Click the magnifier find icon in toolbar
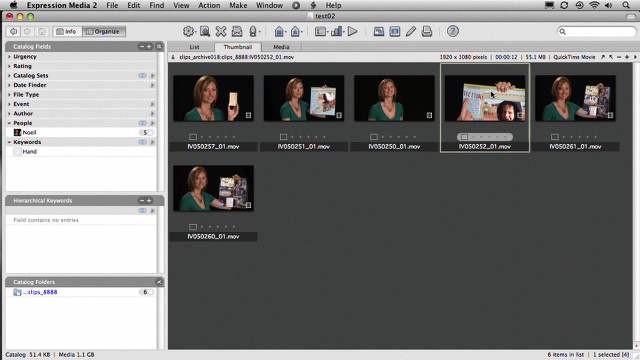The height and width of the screenshot is (360, 640). pos(205,31)
